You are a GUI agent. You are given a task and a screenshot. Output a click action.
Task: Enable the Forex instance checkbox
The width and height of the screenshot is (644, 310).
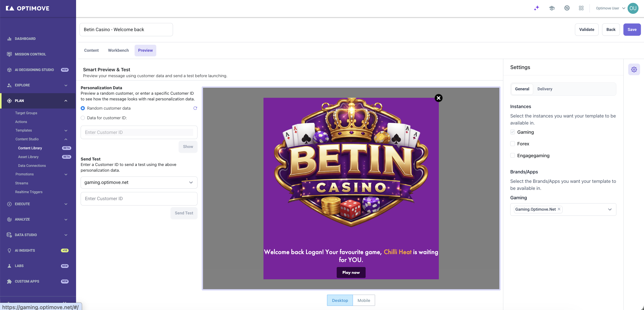tap(512, 144)
